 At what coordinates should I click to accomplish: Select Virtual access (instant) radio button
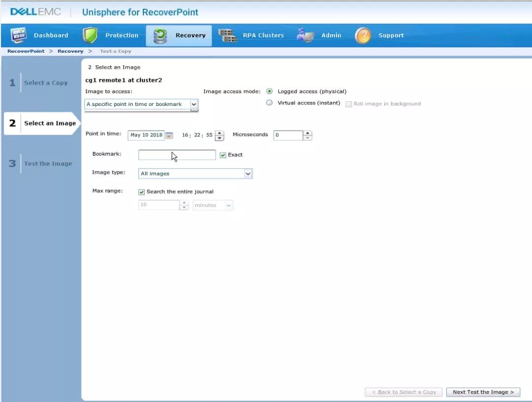point(269,103)
